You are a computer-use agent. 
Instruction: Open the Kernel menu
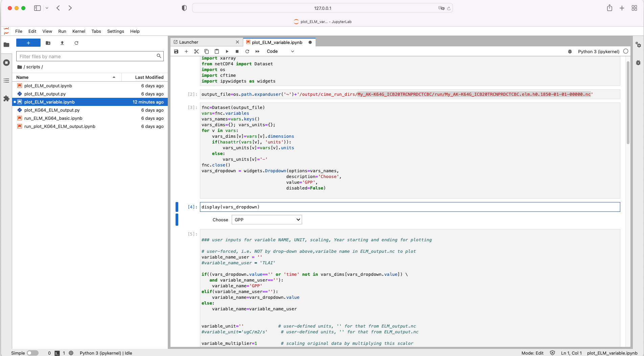[x=79, y=31]
